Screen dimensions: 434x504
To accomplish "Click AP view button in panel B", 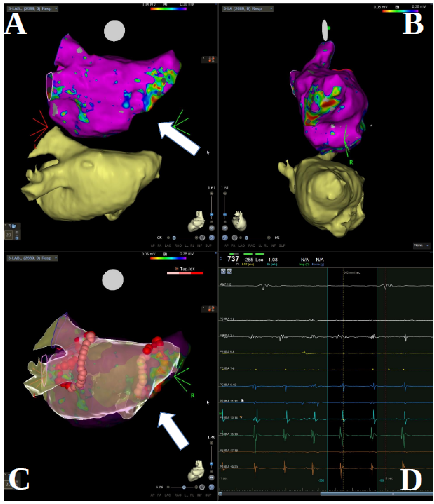I will click(x=226, y=246).
